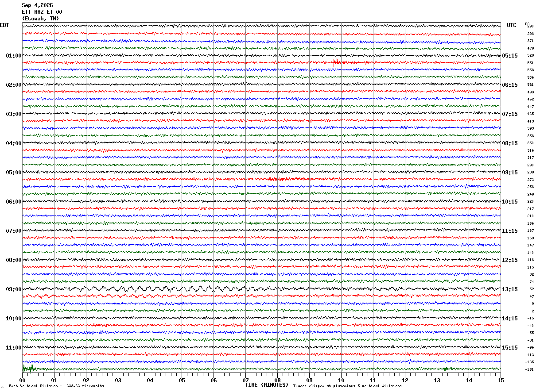Click the 09:00 EDT row label
Screen dimensions: 536x392
pos(14,289)
